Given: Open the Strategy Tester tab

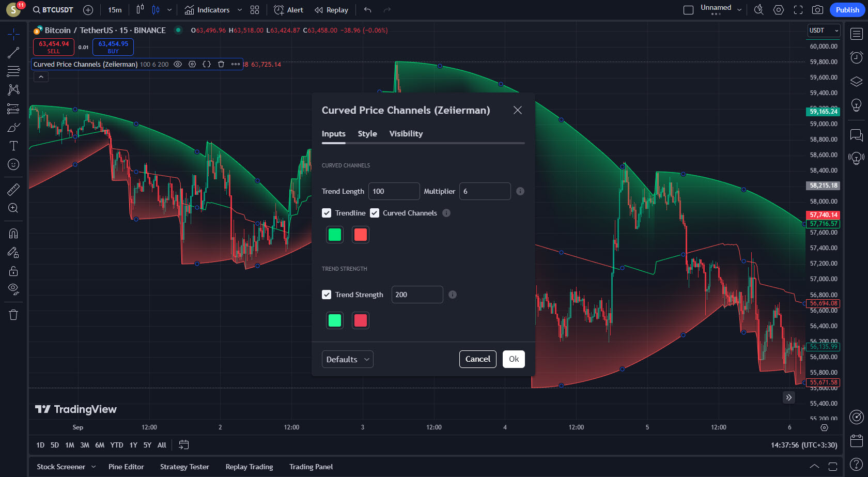Looking at the screenshot, I should 184,467.
